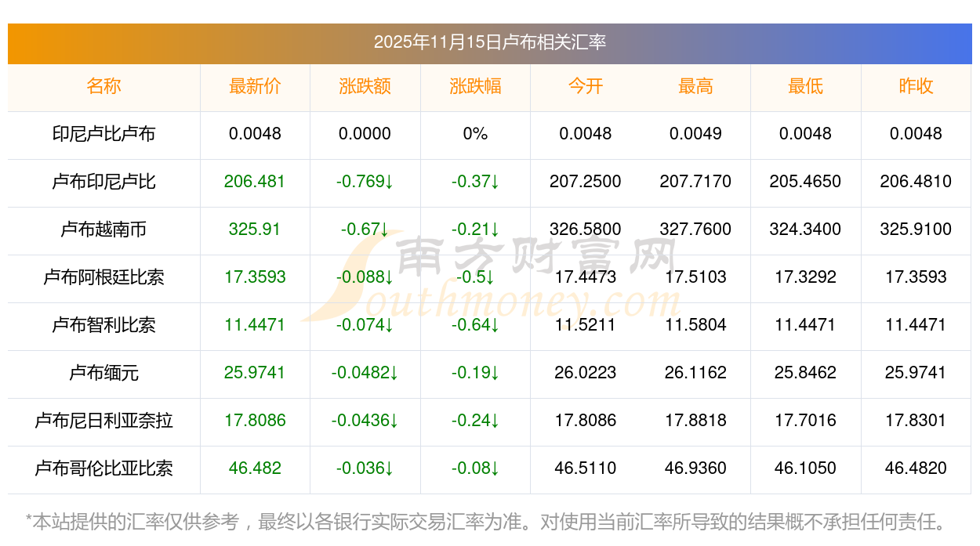This screenshot has width=980, height=546.
Task: Click change percent -0.19↓
Action: 475,373
